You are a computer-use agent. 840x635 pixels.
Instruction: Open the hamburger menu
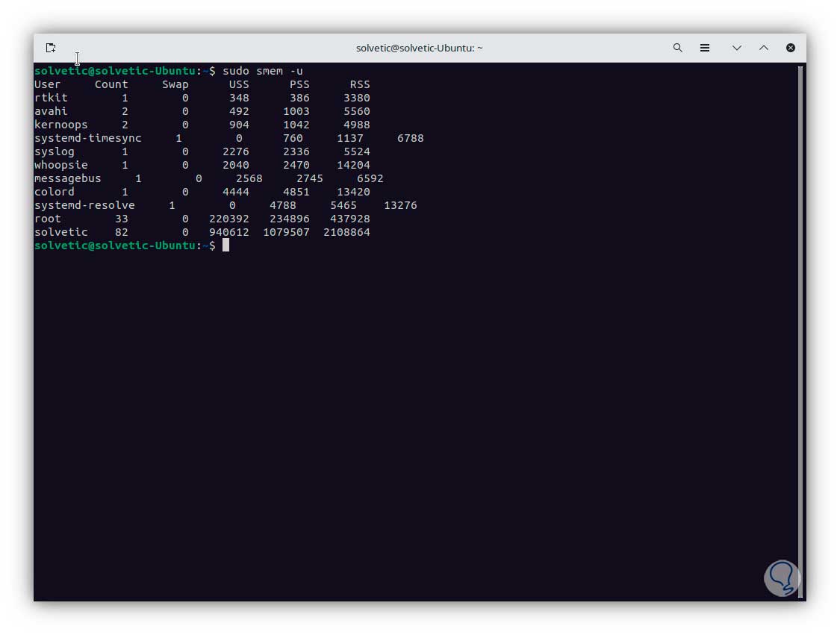704,48
